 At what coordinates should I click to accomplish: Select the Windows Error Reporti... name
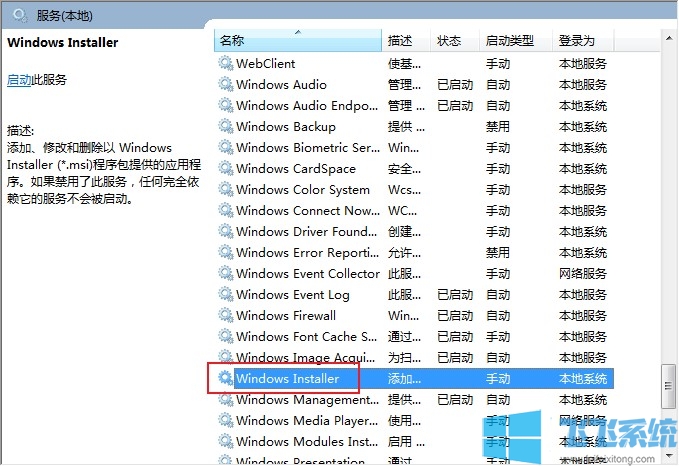[x=307, y=252]
